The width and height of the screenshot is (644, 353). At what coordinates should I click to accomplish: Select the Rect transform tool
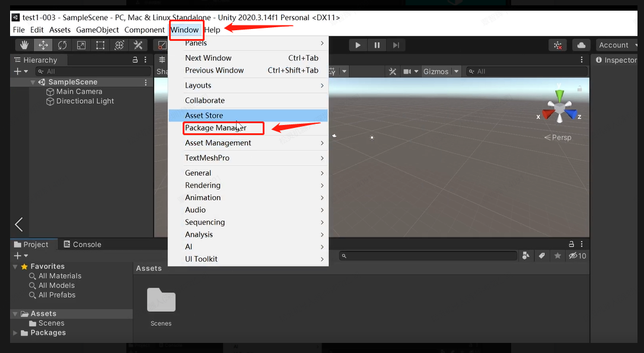point(100,45)
